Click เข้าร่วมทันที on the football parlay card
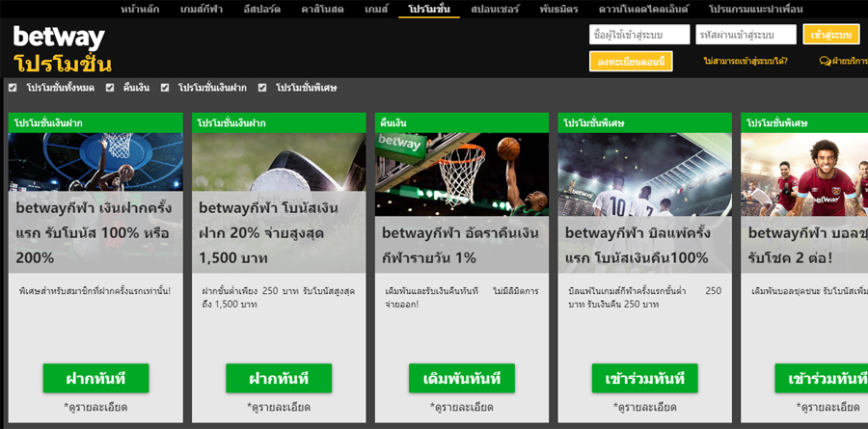Viewport: 868px width, 429px height. point(822,379)
